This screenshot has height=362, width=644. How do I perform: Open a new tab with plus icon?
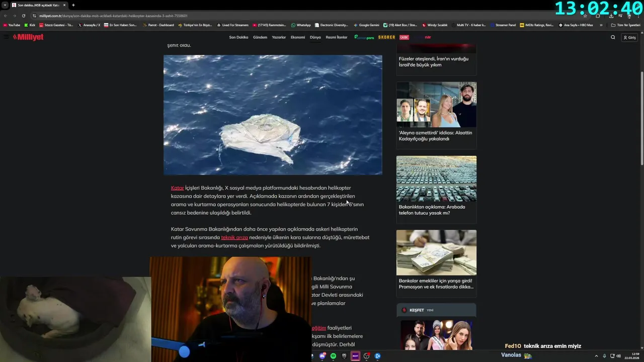[73, 5]
